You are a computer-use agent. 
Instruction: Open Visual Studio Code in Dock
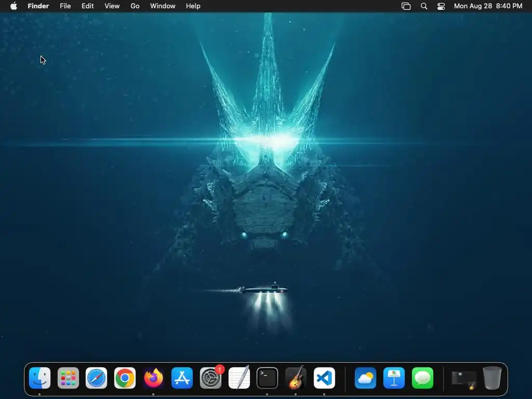[324, 378]
